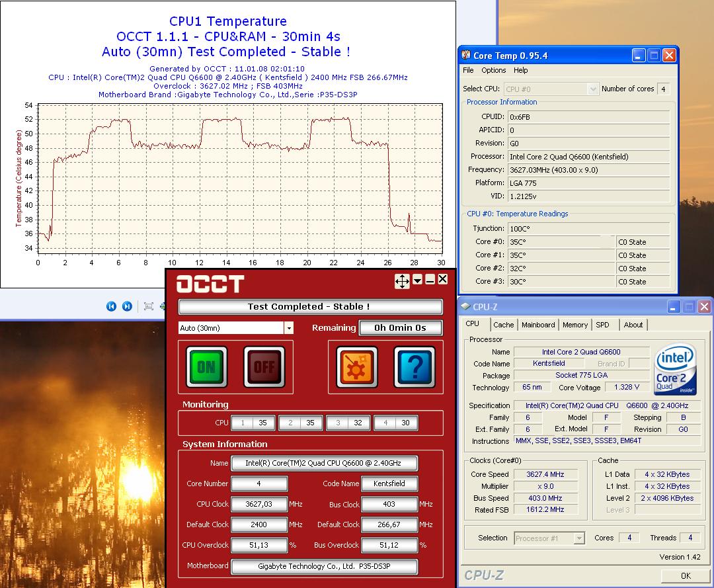Viewport: 714px width, 588px height.
Task: Click the Remaining time field 0h 0min 0s
Action: coord(400,328)
